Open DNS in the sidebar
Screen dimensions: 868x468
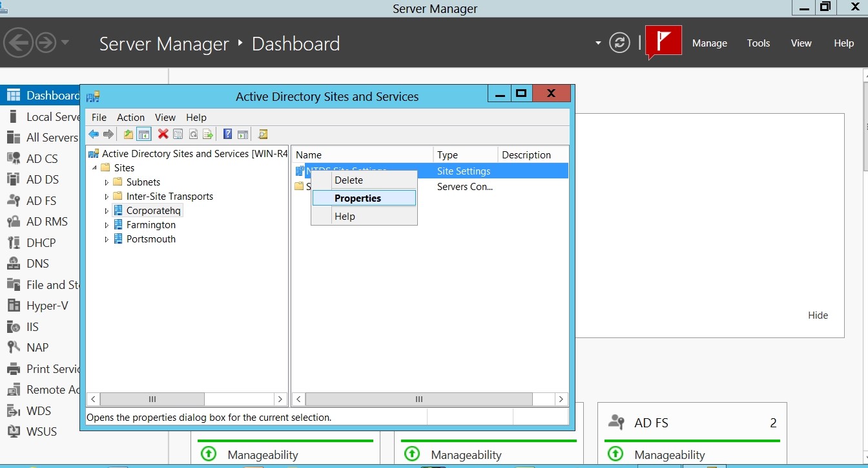[37, 264]
